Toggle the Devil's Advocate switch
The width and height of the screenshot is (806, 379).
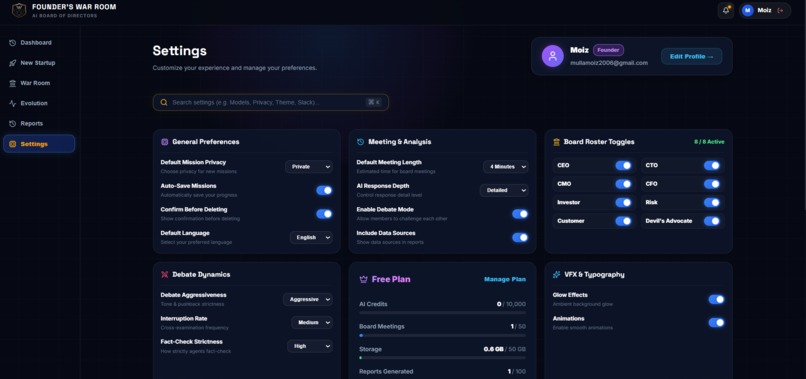click(x=711, y=221)
